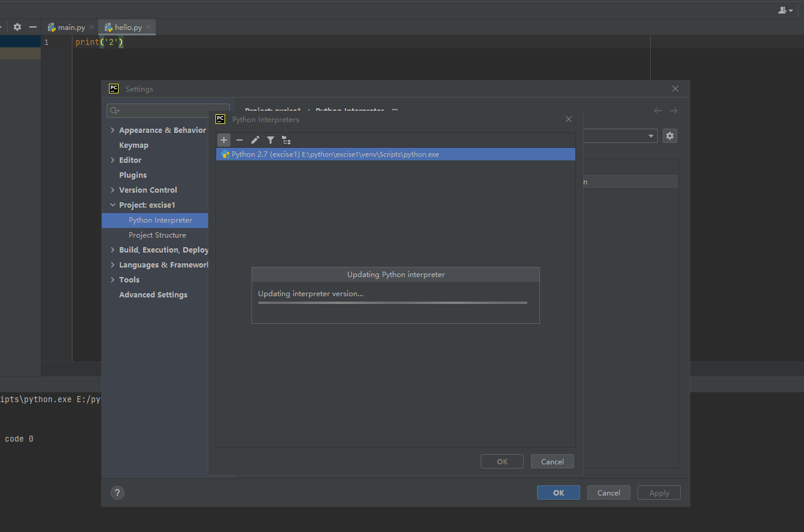Select Project Structure in settings tree
This screenshot has width=804, height=532.
[x=157, y=235]
